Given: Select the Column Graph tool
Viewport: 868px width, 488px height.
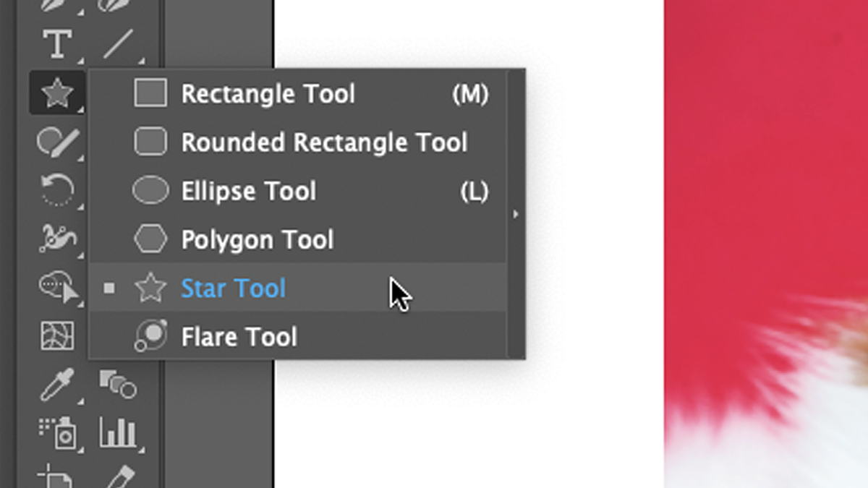Looking at the screenshot, I should (117, 434).
